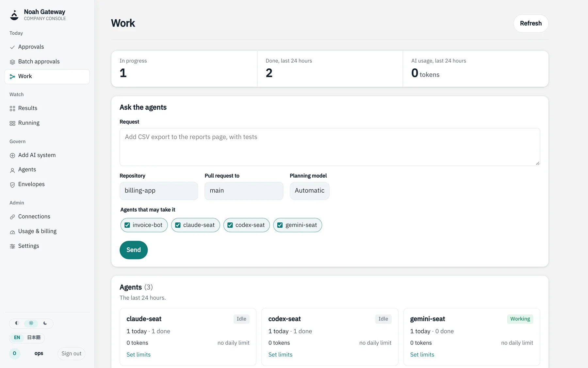588x368 pixels.
Task: Click the ops user avatar circle
Action: point(14,353)
